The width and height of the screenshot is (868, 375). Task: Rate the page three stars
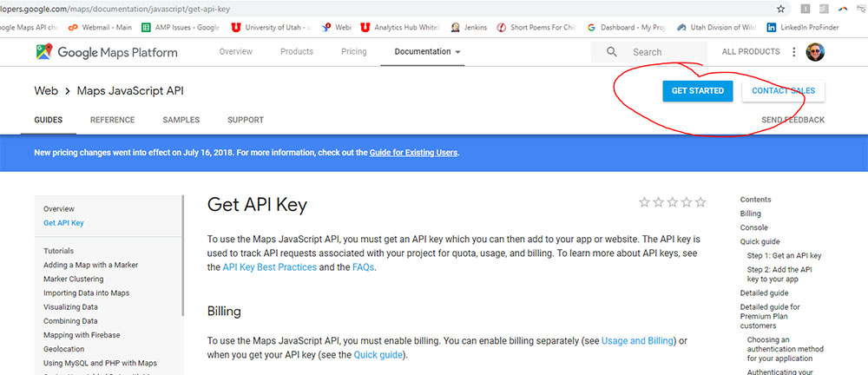pos(673,202)
